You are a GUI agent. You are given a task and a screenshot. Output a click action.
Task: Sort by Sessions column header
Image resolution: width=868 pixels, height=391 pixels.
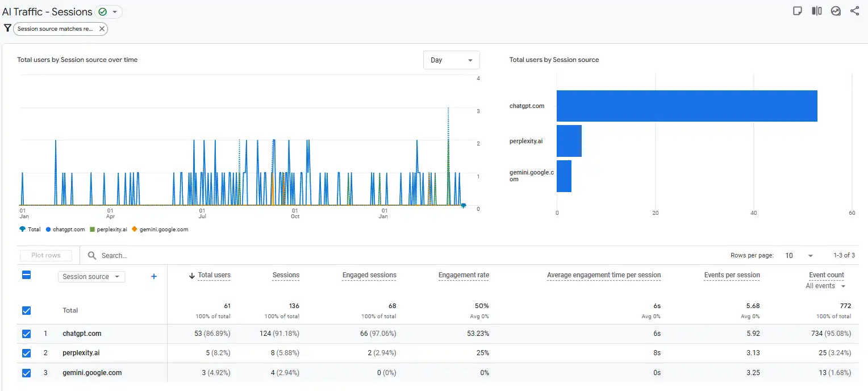286,275
